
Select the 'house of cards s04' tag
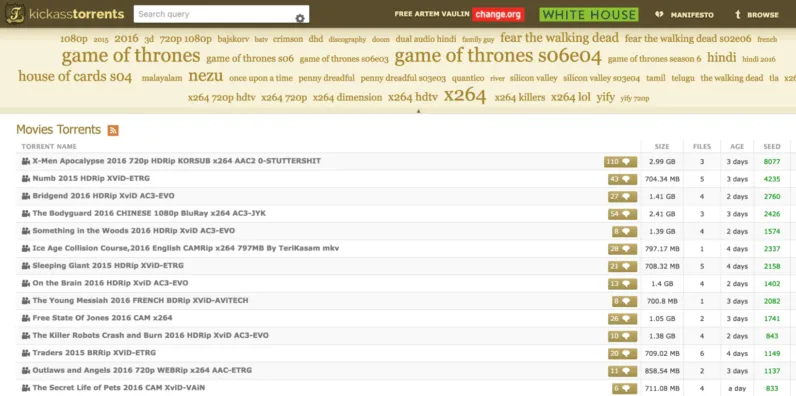[x=75, y=77]
